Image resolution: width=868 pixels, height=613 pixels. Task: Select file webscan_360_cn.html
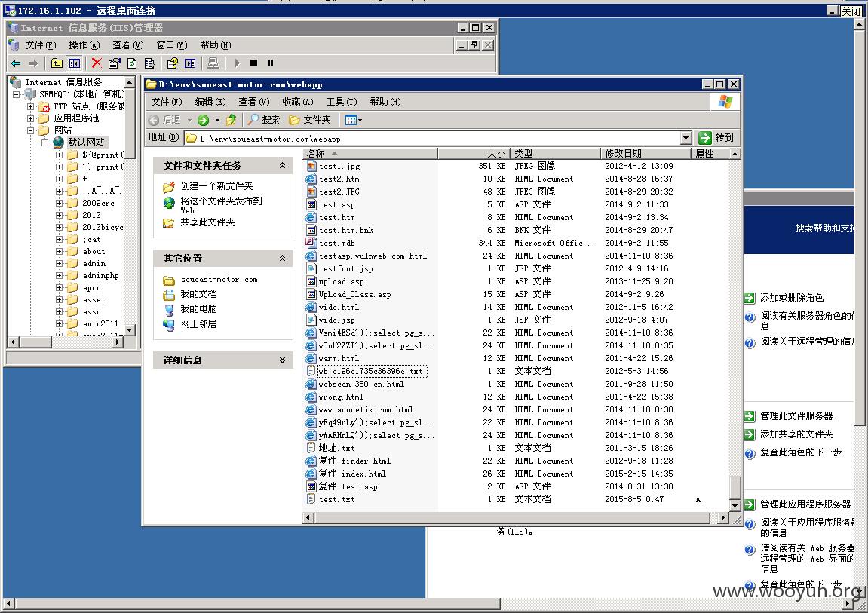(361, 384)
